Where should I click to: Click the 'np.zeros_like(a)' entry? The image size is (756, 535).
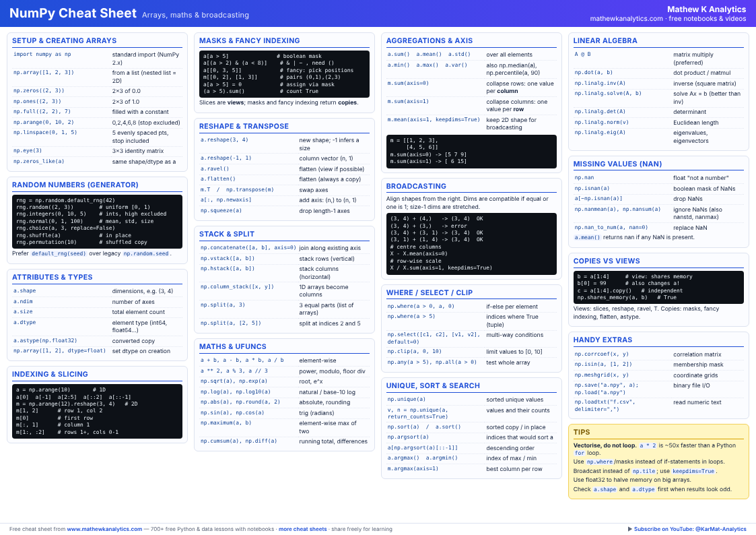38,161
